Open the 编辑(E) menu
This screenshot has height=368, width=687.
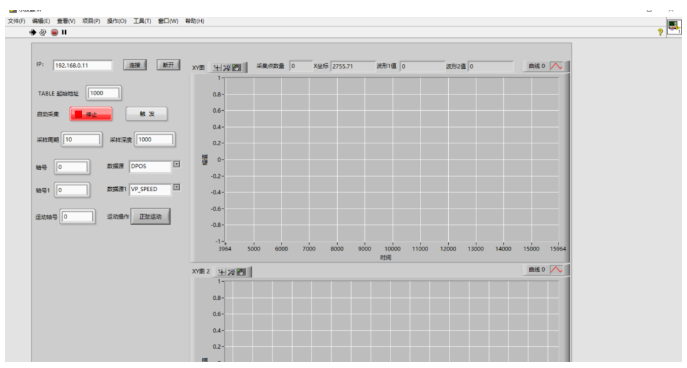(41, 21)
